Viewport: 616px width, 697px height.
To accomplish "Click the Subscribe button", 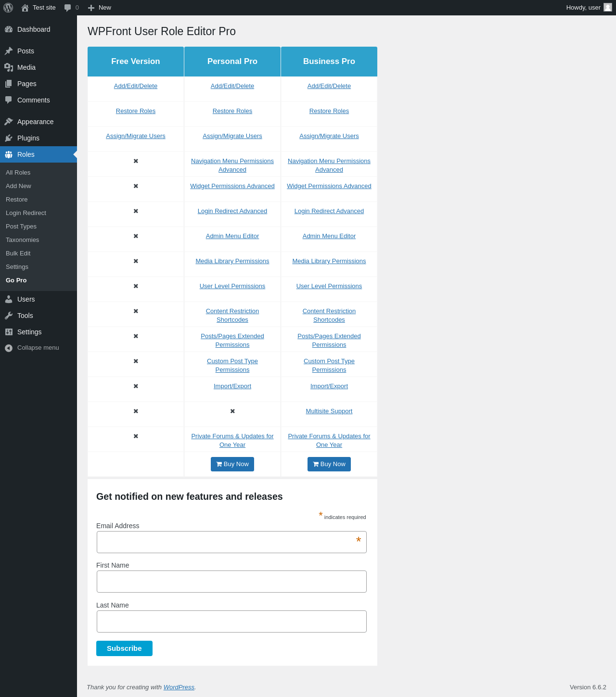I will (124, 648).
